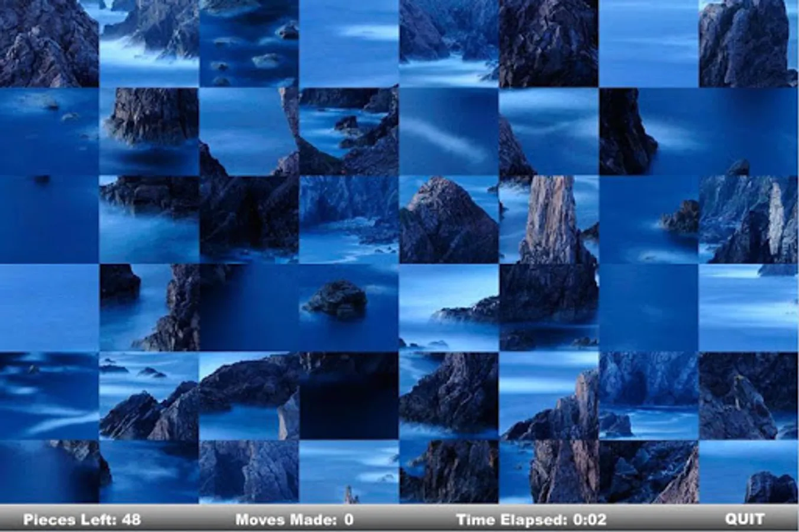Pick the dark rock silhouette tile in second row
Screen dimensions: 799x532
648,131
